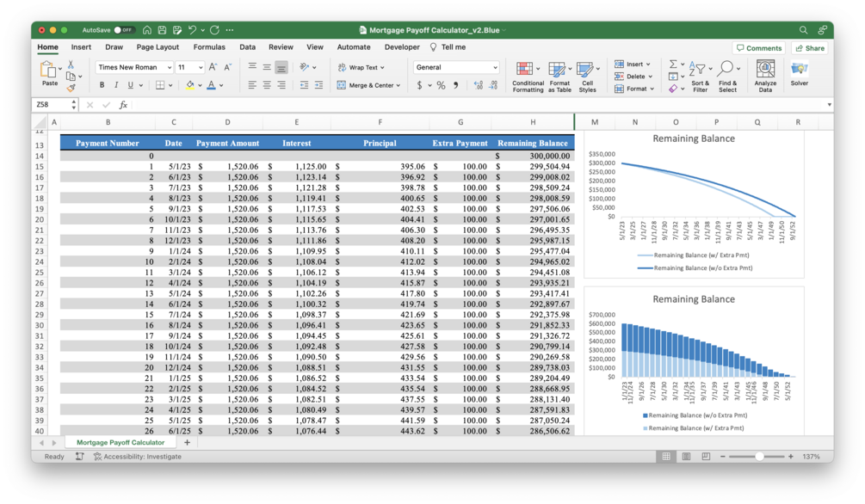
Task: Click the Share button
Action: [x=810, y=48]
